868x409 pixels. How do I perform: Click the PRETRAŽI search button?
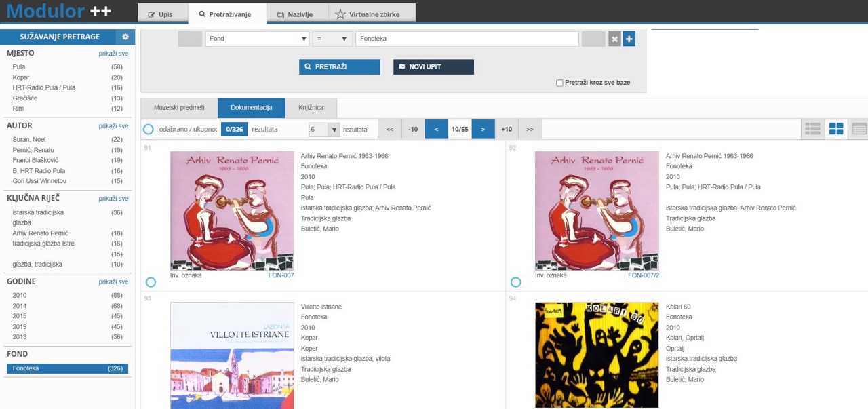pyautogui.click(x=339, y=67)
